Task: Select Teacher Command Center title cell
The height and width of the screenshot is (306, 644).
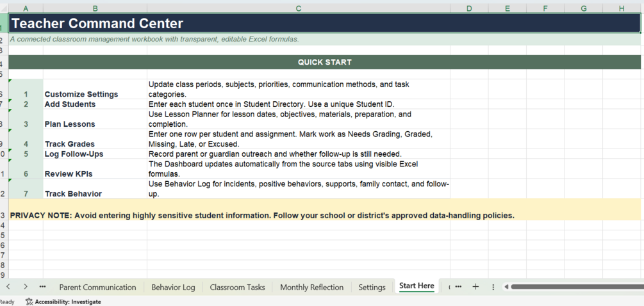Action: pos(324,24)
